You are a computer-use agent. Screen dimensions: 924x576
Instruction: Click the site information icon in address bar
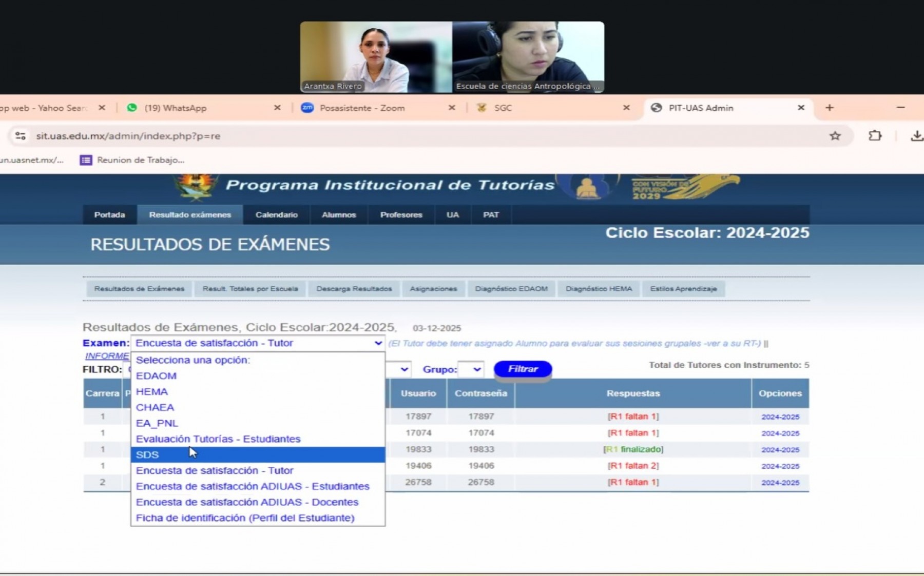19,135
